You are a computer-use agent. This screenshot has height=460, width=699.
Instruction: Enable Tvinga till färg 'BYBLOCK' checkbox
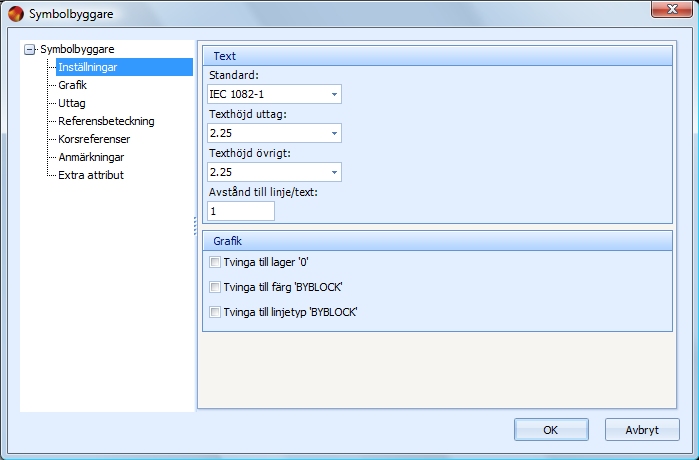tap(215, 287)
